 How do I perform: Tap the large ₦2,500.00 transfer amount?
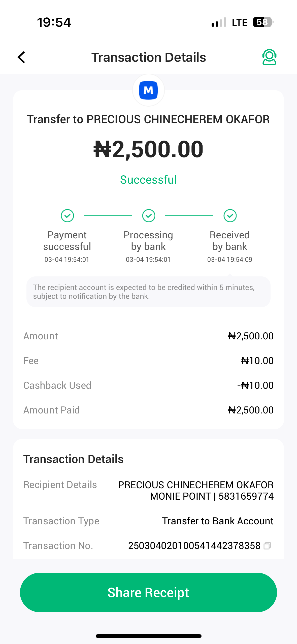click(x=148, y=149)
